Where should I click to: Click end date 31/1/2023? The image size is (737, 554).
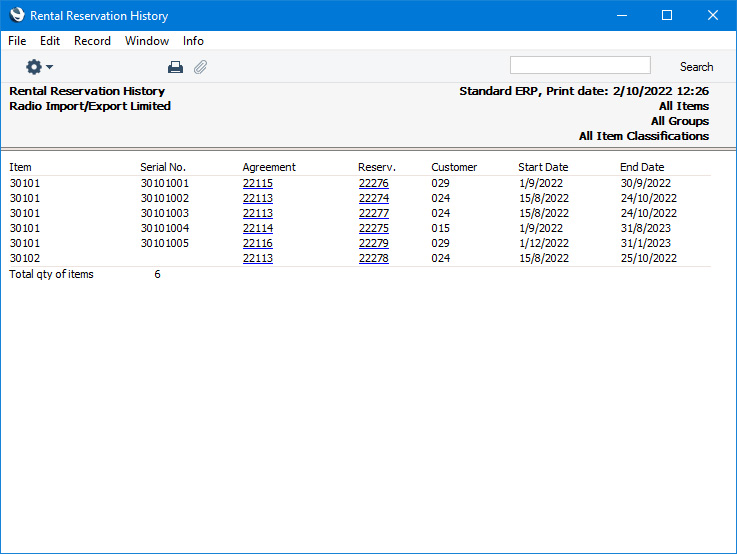[645, 243]
